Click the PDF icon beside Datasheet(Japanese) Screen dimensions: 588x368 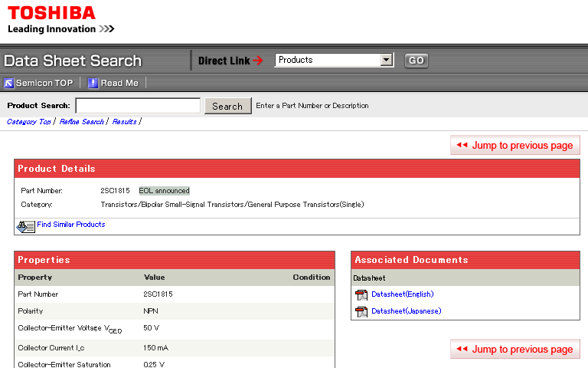[x=361, y=312]
